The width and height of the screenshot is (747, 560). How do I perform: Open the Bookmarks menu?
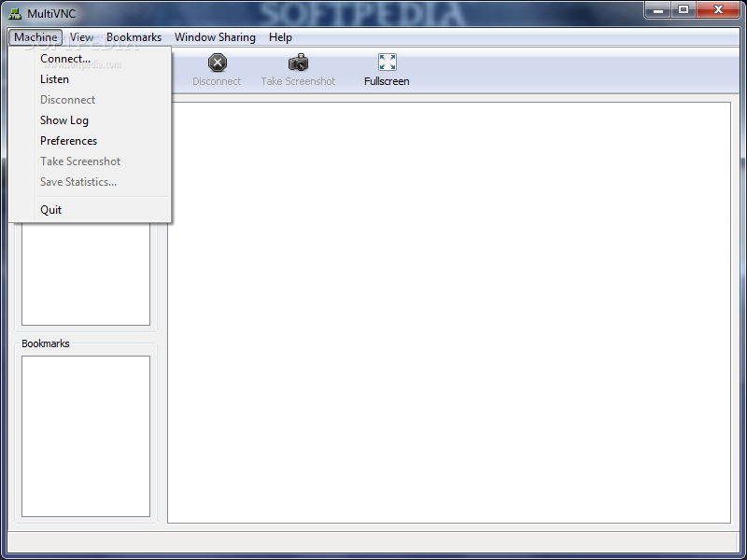[134, 37]
